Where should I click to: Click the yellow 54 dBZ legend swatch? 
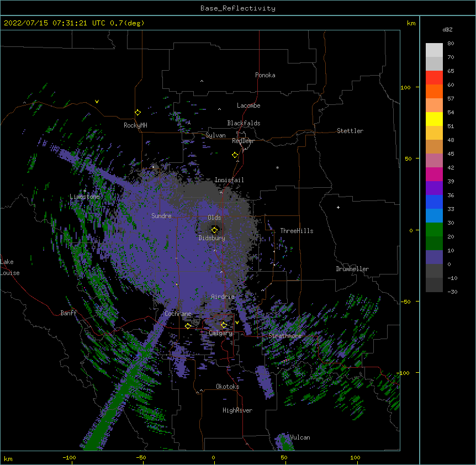coord(434,119)
